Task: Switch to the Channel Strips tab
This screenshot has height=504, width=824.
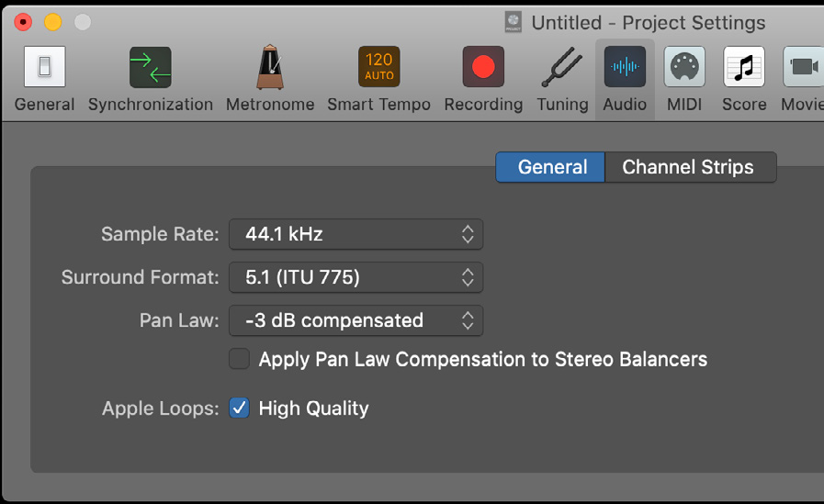Action: point(691,167)
